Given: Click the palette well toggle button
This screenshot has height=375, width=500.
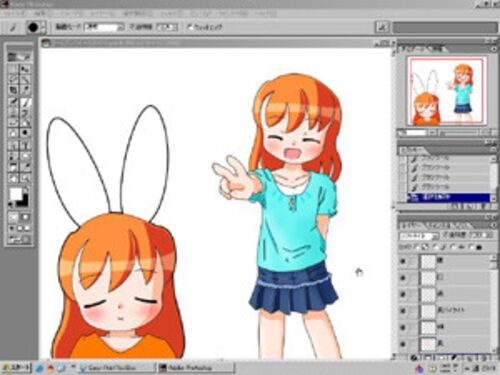Looking at the screenshot, I should (383, 27).
